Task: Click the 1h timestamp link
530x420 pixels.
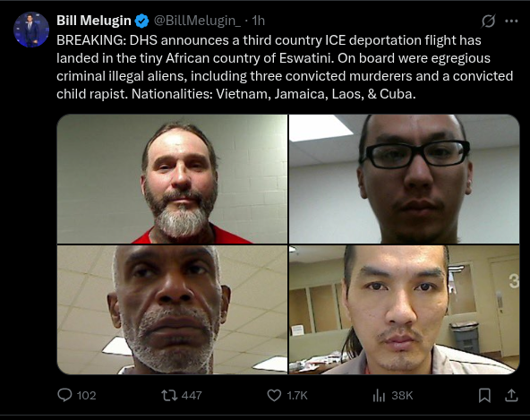Action: [x=258, y=21]
